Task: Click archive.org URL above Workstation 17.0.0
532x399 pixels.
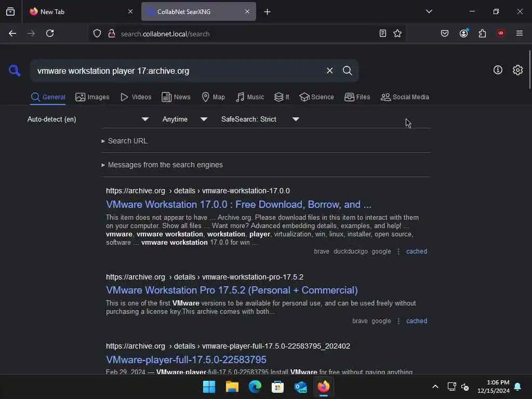Action: click(198, 191)
